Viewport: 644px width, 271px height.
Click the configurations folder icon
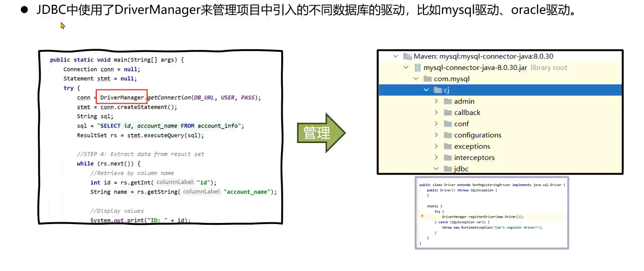(448, 135)
